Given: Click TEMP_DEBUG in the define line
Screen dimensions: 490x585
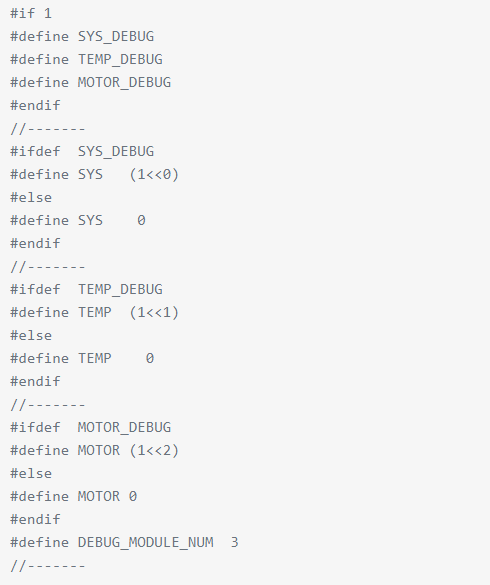Looking at the screenshot, I should [x=120, y=60].
